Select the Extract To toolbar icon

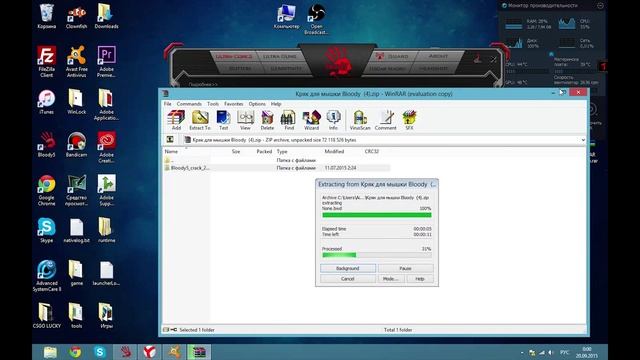200,120
